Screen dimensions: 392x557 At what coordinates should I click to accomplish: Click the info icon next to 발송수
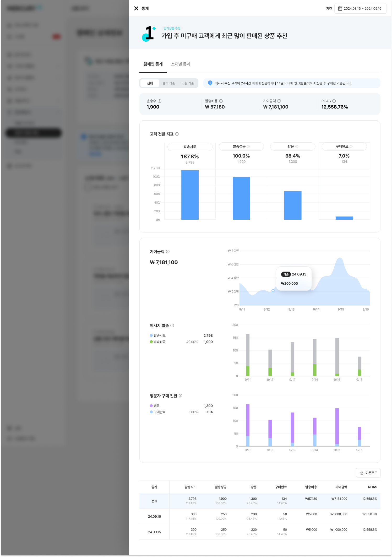coord(160,101)
